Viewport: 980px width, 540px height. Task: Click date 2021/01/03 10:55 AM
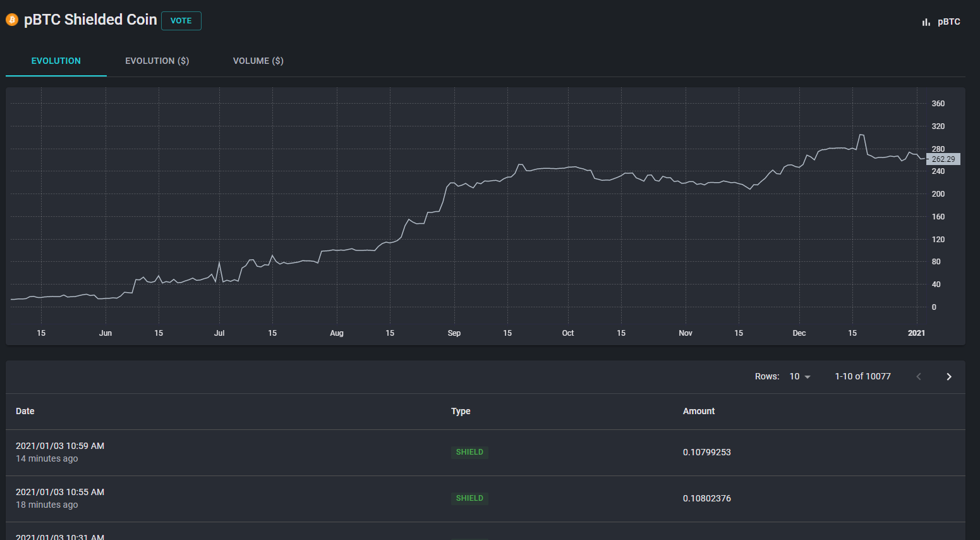point(60,493)
